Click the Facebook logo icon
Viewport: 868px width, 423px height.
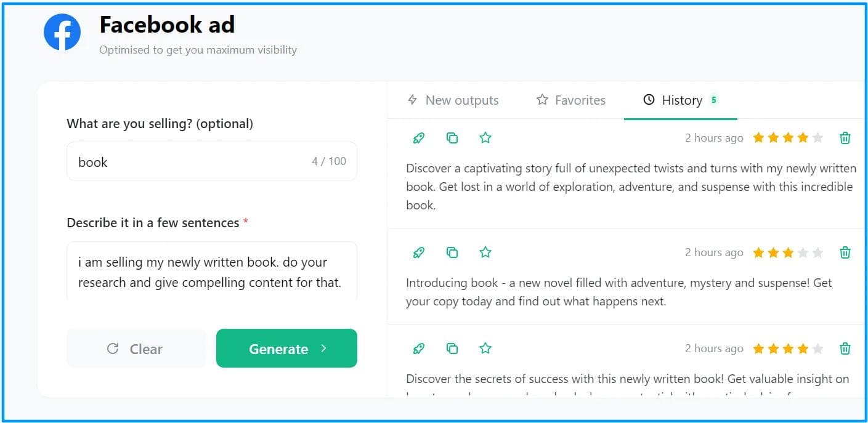62,33
